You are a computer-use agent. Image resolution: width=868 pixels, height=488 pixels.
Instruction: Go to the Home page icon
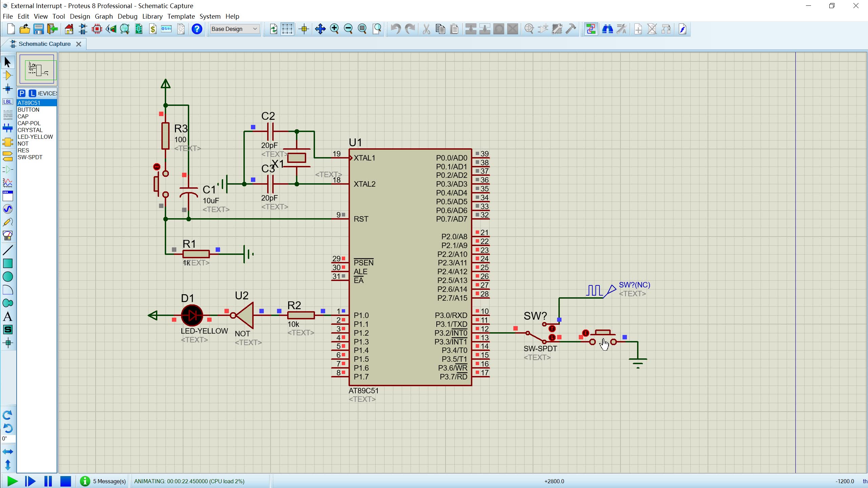coord(69,29)
